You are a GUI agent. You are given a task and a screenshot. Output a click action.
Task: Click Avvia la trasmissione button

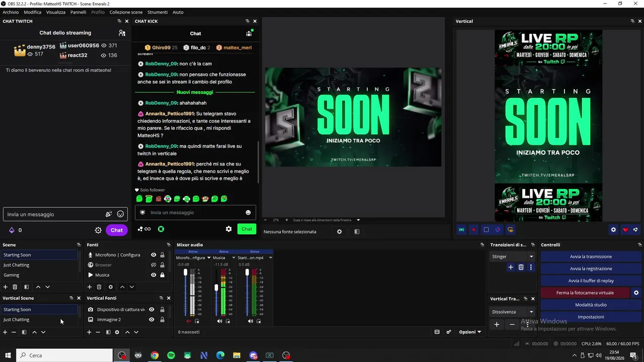point(591,256)
